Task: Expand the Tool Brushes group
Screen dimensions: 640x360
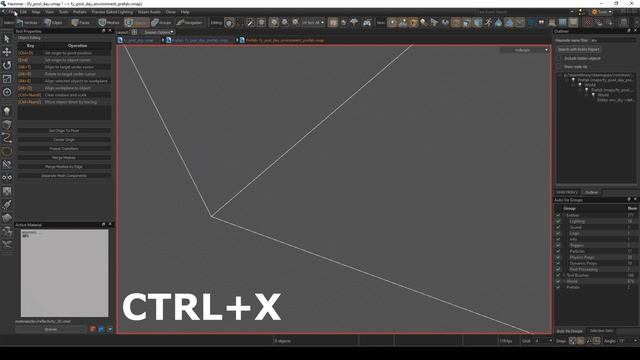Action: pyautogui.click(x=564, y=276)
